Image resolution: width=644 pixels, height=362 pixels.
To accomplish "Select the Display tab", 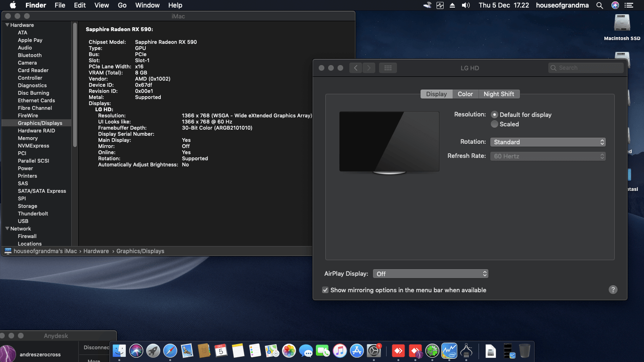I will (437, 94).
